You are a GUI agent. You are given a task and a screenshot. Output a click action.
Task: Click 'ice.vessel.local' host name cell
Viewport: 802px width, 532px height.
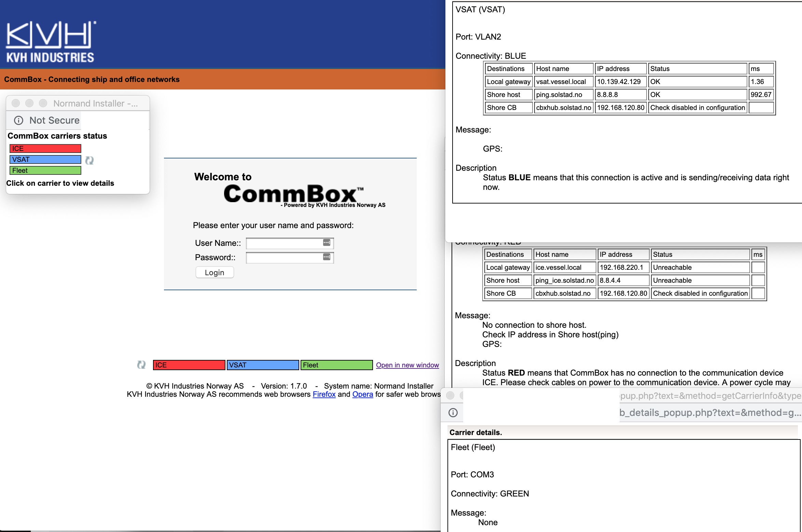[565, 267]
